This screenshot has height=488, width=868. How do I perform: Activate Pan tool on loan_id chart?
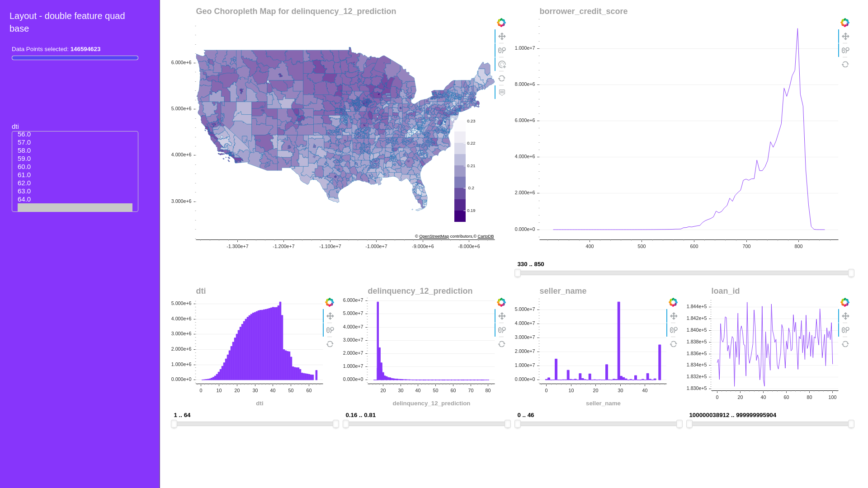click(845, 316)
